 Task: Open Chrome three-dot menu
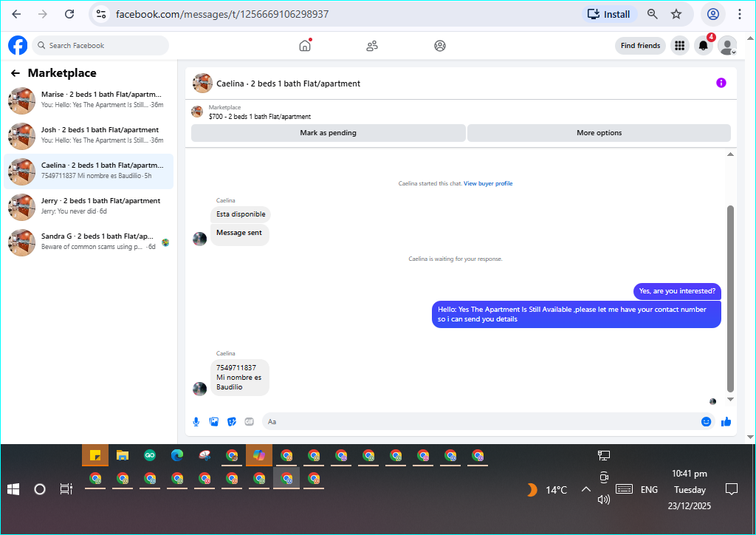(x=740, y=14)
